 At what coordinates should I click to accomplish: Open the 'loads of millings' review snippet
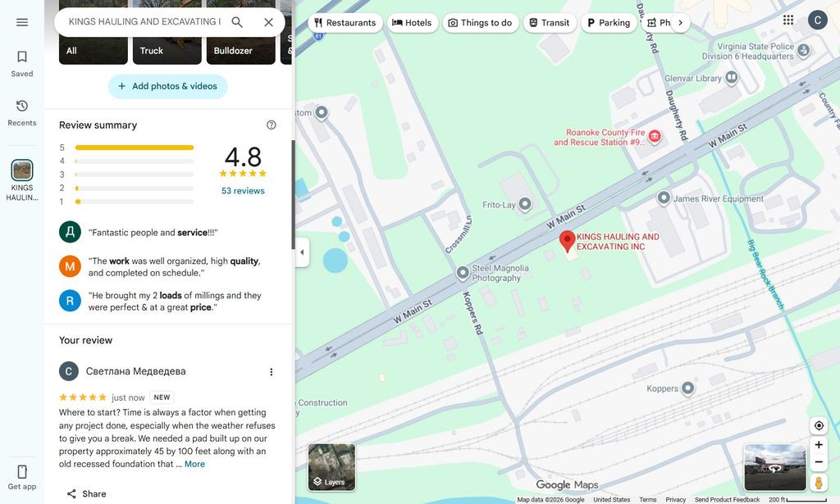pyautogui.click(x=175, y=301)
